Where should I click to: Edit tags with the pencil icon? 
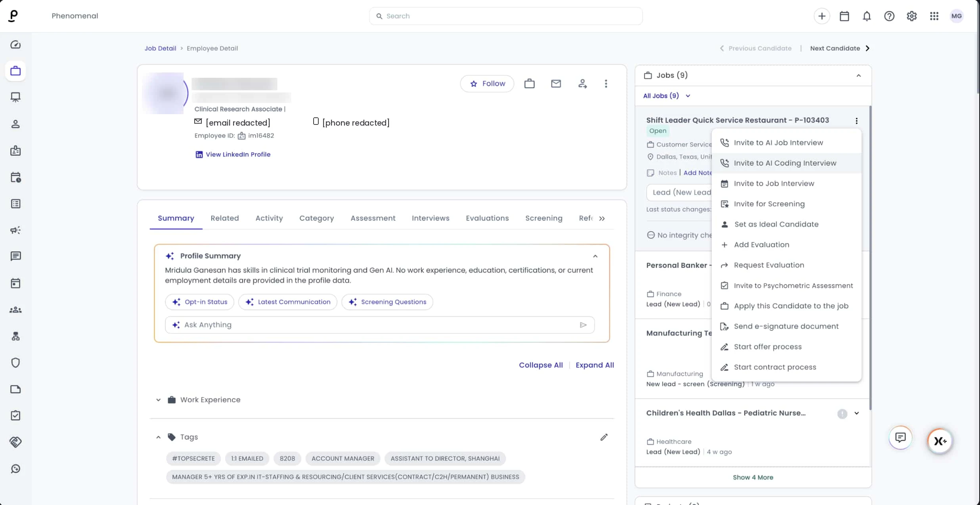[x=604, y=437]
